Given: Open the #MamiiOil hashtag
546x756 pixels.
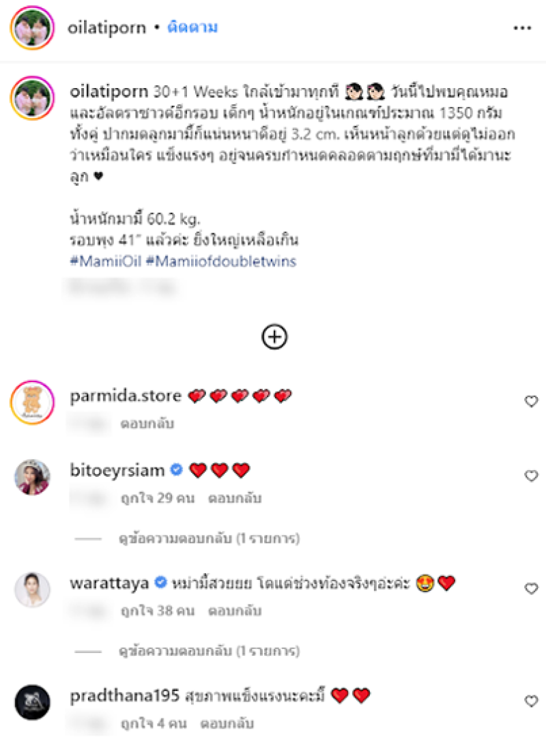Looking at the screenshot, I should click(106, 261).
